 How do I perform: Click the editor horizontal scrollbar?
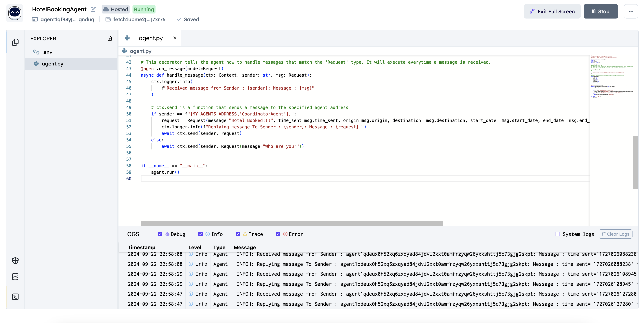point(291,223)
